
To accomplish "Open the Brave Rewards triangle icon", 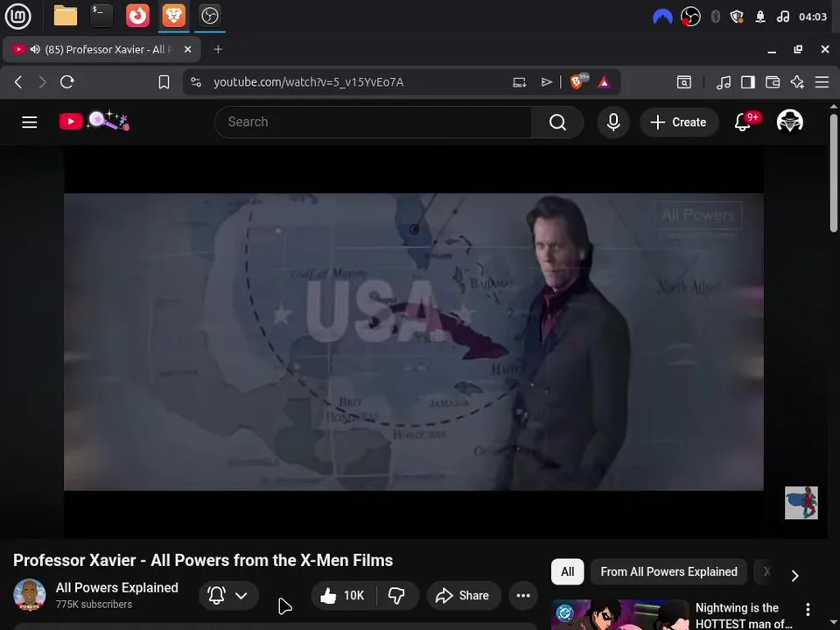I will click(x=605, y=82).
